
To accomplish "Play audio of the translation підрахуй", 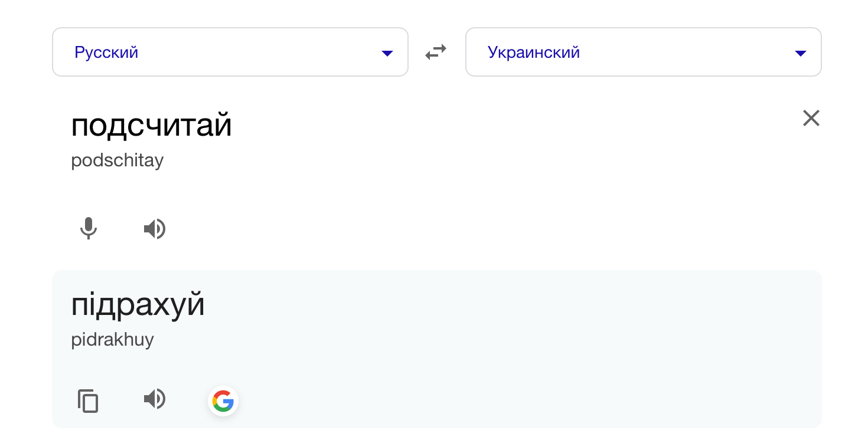I will coord(155,399).
